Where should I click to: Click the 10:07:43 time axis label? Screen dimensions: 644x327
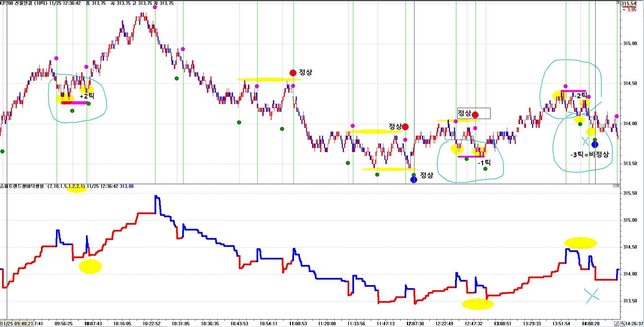coord(93,324)
